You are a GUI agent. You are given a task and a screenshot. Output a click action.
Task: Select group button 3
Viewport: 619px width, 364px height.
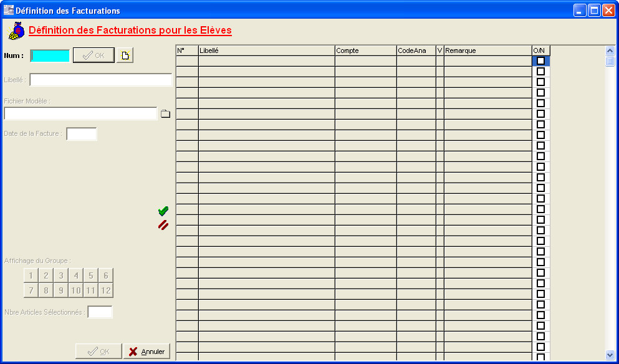pos(61,275)
